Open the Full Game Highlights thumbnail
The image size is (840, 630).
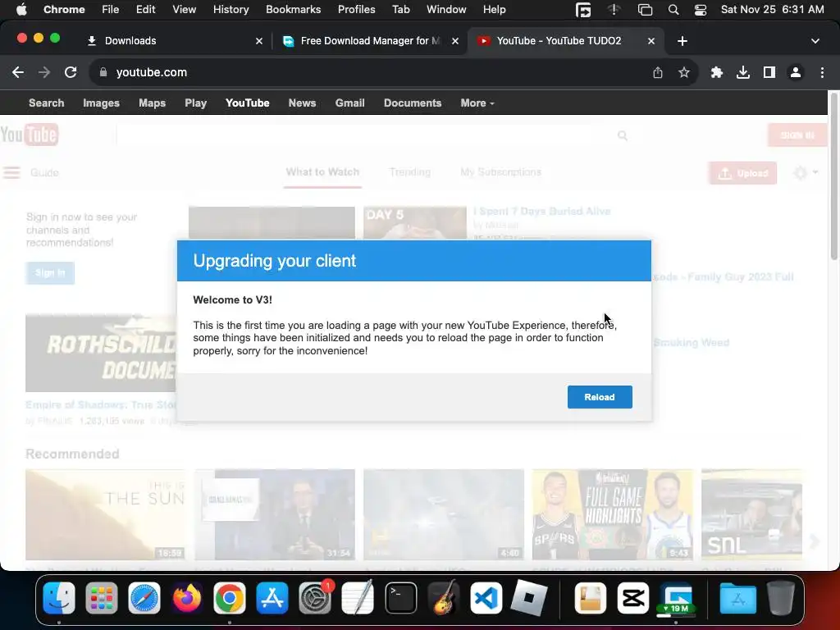click(612, 515)
